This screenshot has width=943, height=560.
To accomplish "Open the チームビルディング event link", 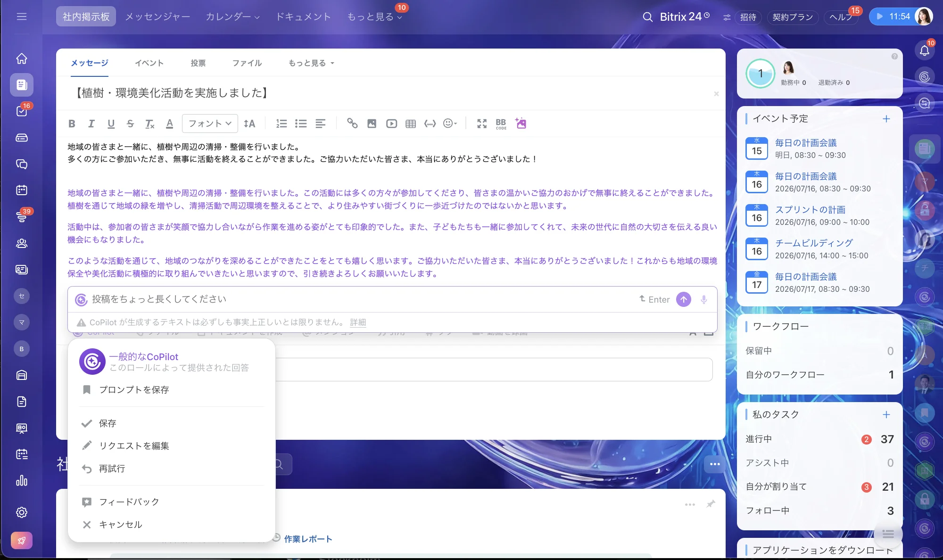I will coord(814,243).
